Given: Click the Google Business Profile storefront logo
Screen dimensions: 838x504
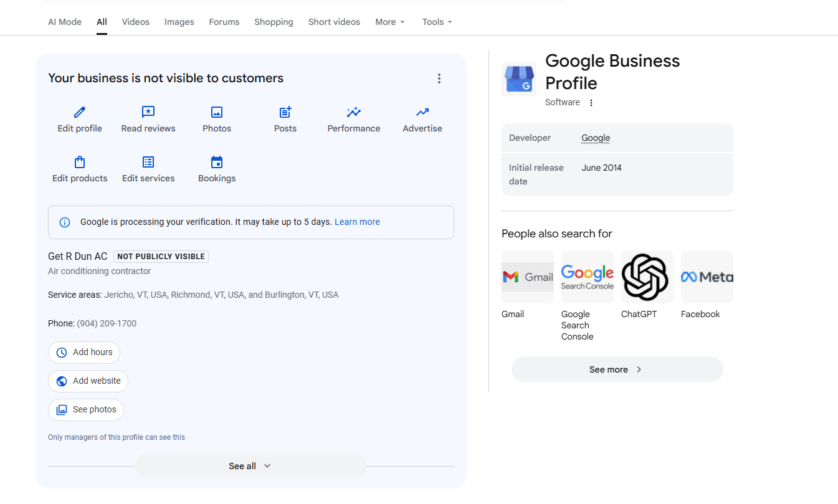Looking at the screenshot, I should pyautogui.click(x=519, y=78).
